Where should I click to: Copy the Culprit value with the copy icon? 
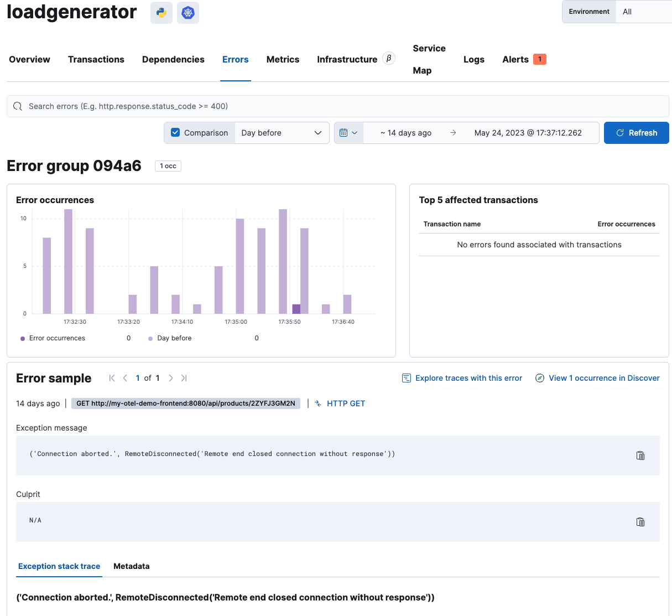pyautogui.click(x=640, y=521)
